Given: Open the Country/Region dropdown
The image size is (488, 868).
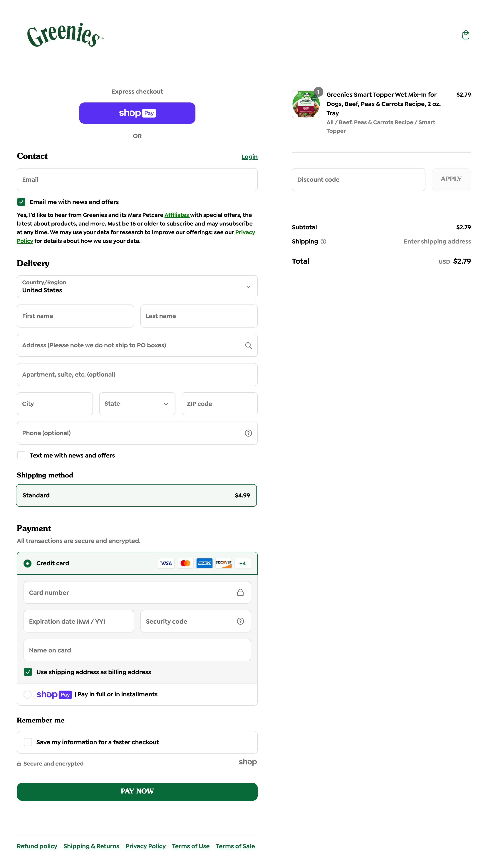Looking at the screenshot, I should 137,287.
